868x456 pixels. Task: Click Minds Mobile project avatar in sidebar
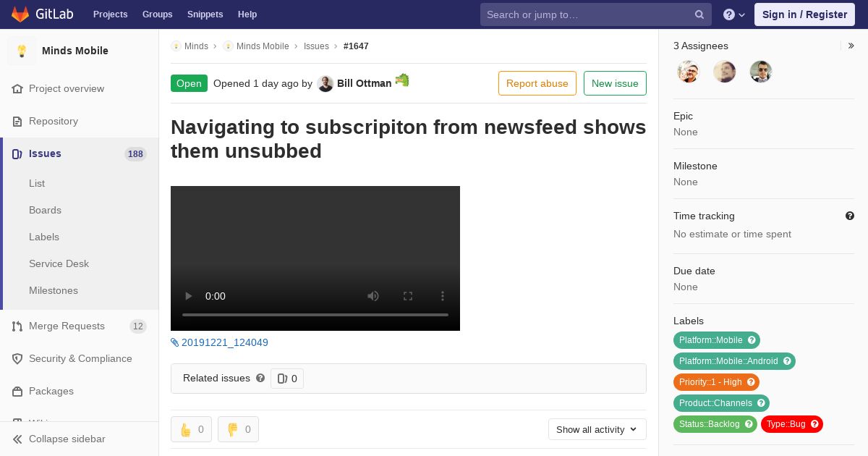coord(22,51)
